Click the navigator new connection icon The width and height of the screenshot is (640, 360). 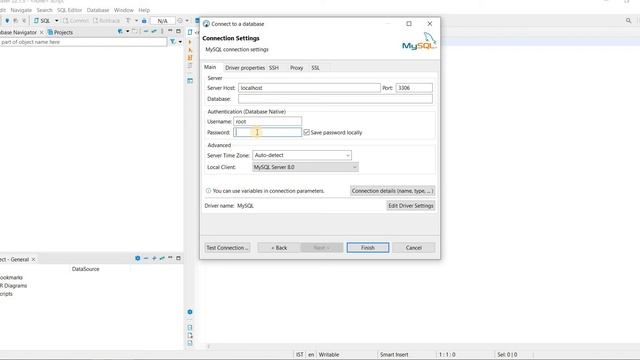120,31
